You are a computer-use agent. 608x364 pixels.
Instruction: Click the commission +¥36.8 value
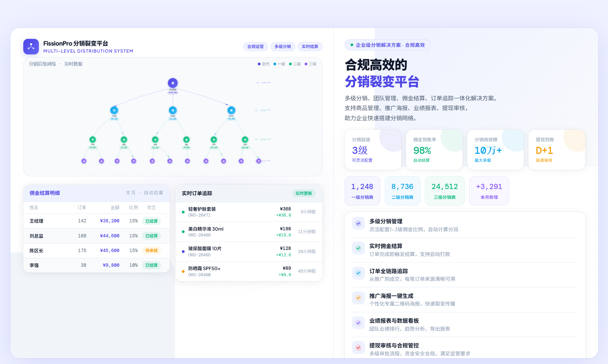(283, 215)
